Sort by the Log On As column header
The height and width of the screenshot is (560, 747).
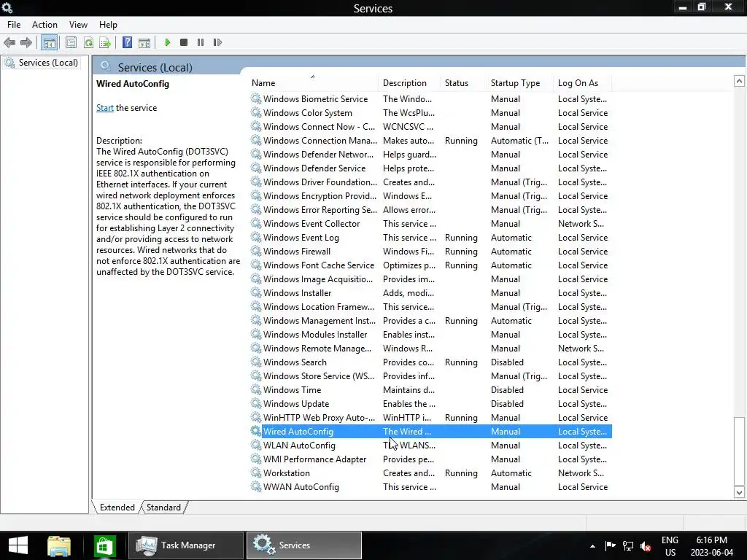tap(583, 83)
